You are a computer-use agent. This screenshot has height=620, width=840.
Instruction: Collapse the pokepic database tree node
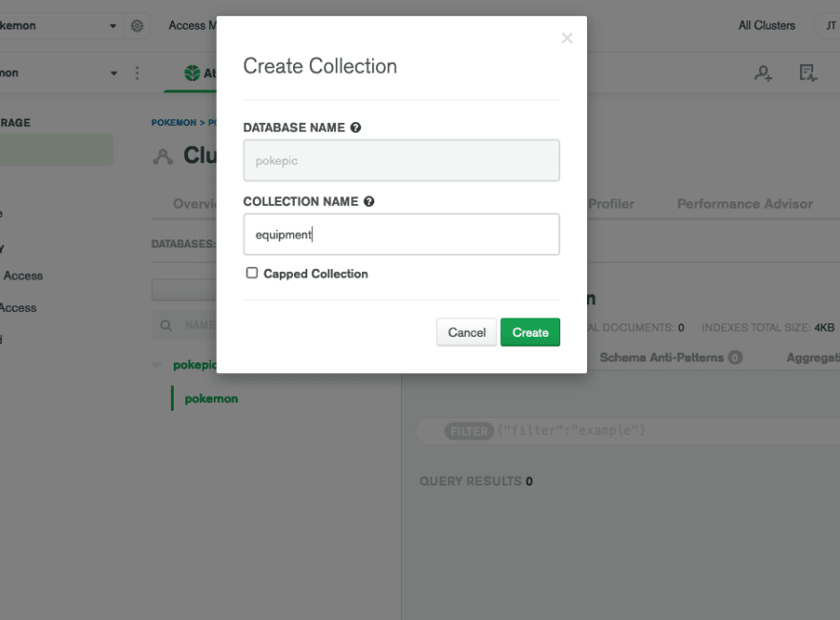pos(157,365)
